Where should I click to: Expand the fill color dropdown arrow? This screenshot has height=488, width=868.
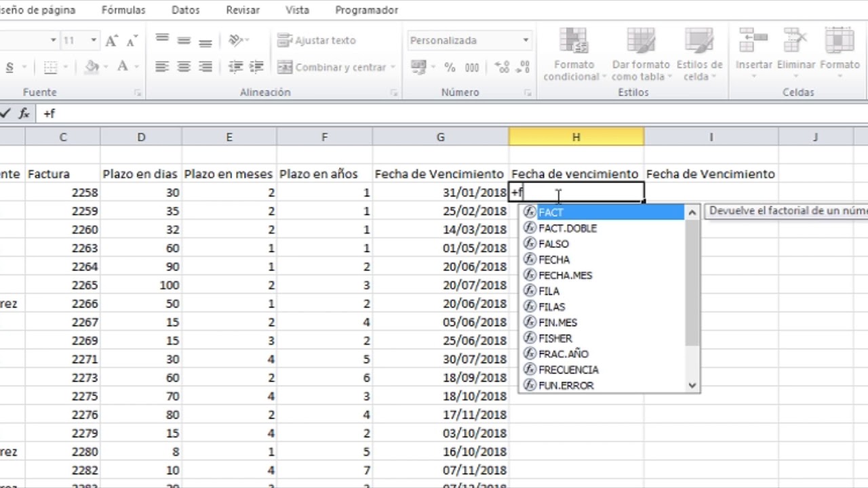click(x=106, y=67)
